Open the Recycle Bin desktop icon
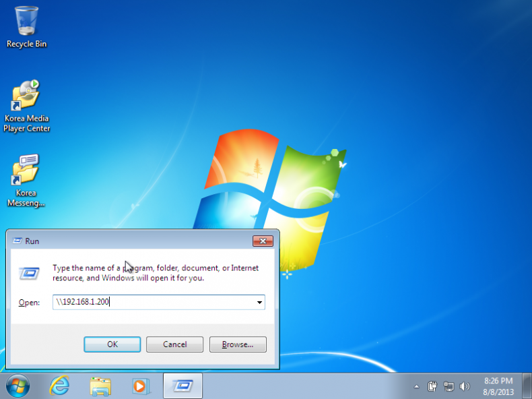Viewport: 532px width, 399px height. click(26, 27)
